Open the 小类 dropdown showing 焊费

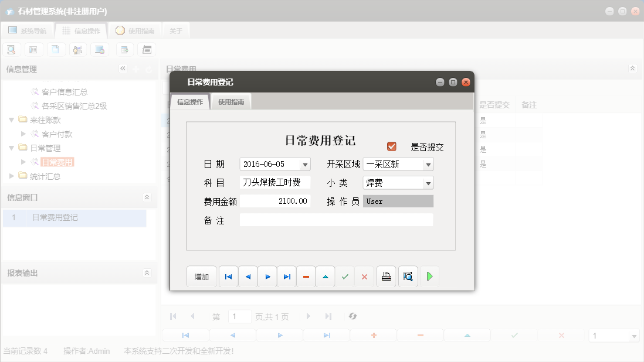[x=429, y=183]
